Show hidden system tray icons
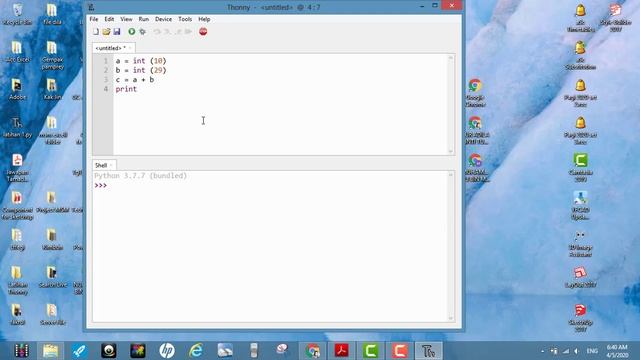 pyautogui.click(x=542, y=351)
